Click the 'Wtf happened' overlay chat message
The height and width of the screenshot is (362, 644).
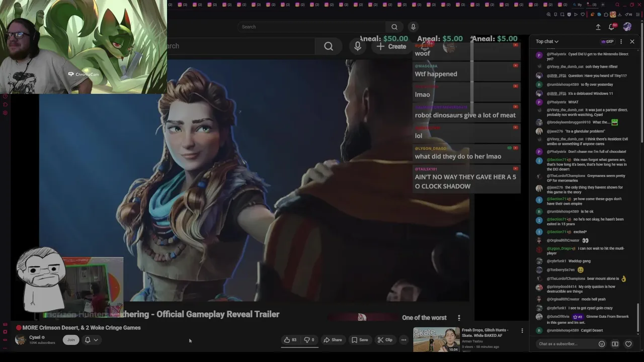436,74
